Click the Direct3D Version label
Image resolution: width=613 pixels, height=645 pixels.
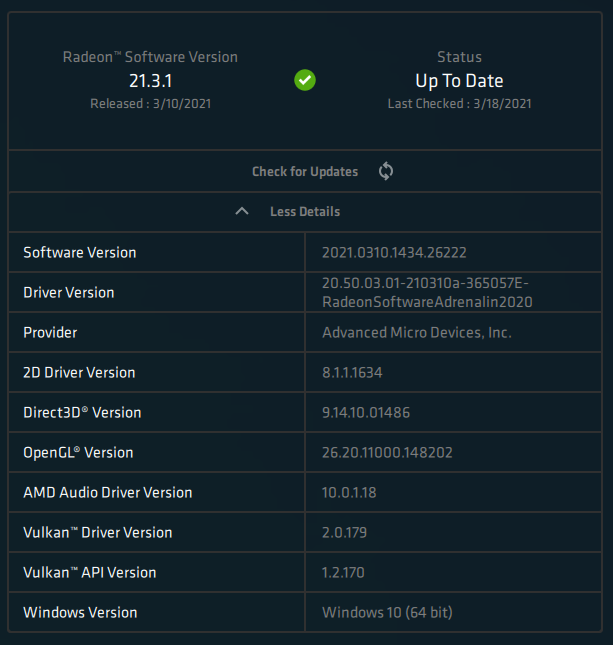[x=82, y=412]
